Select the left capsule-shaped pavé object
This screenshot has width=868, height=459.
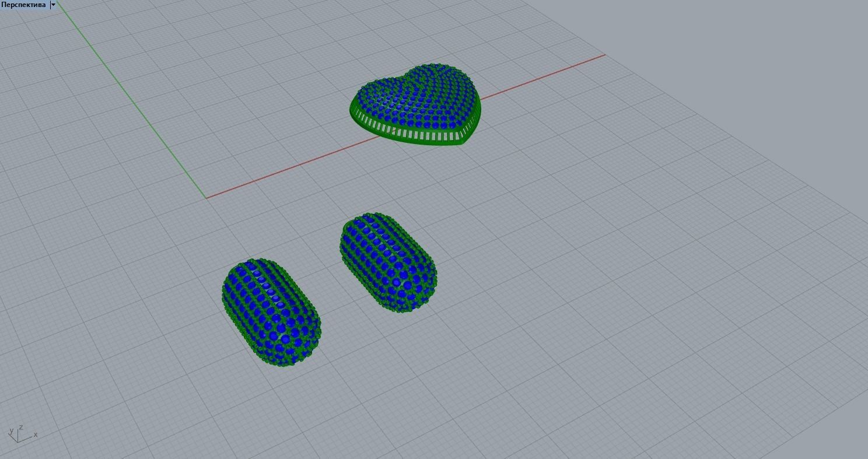[x=271, y=313]
